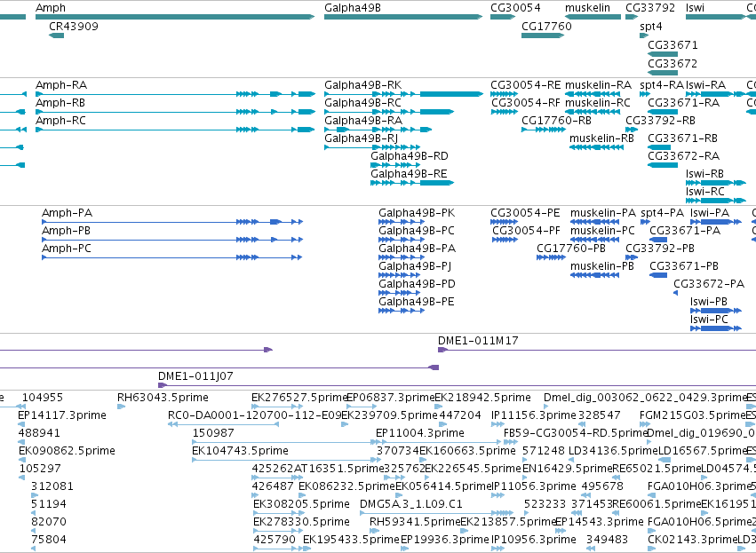Select the Galpha49B gene bar
756x553 pixels.
[403, 17]
